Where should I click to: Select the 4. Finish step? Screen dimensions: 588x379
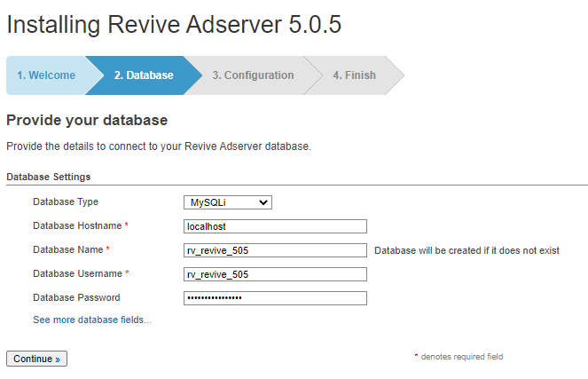(x=354, y=75)
